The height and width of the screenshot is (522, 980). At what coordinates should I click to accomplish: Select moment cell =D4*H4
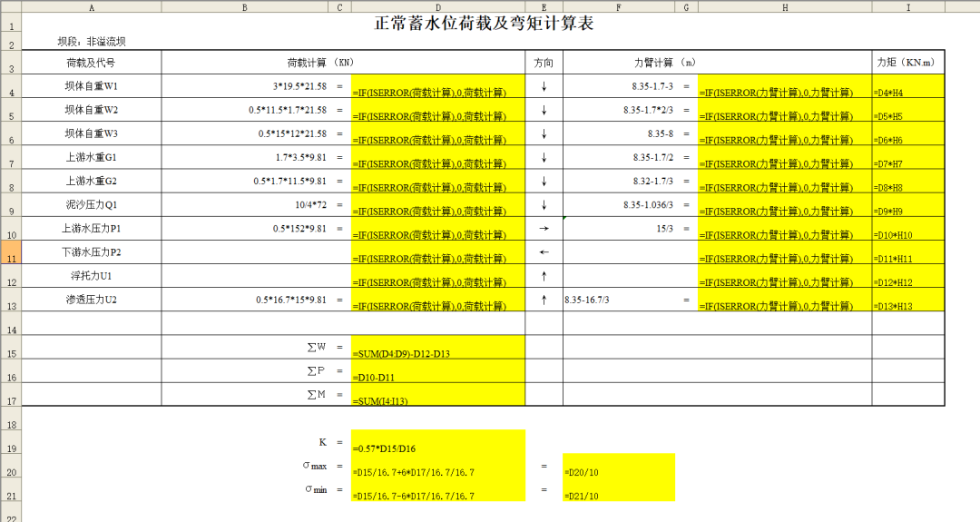tap(908, 85)
